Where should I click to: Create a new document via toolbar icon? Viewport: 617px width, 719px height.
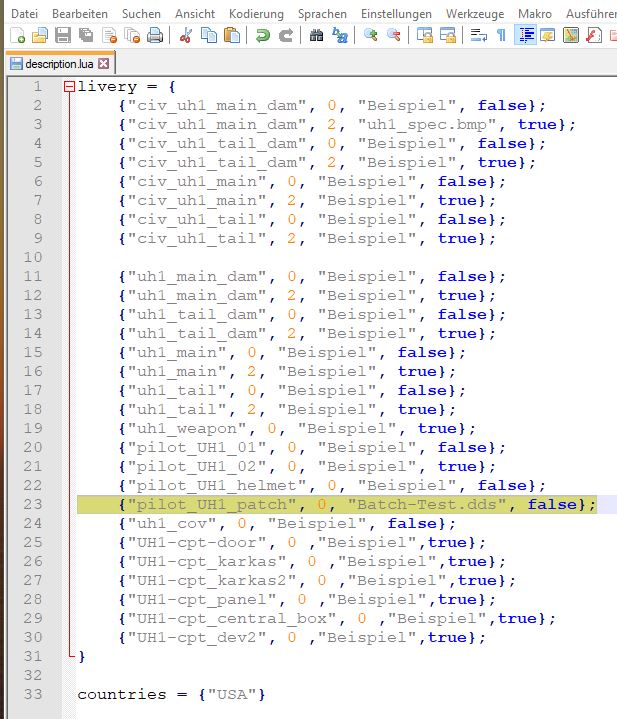point(17,35)
